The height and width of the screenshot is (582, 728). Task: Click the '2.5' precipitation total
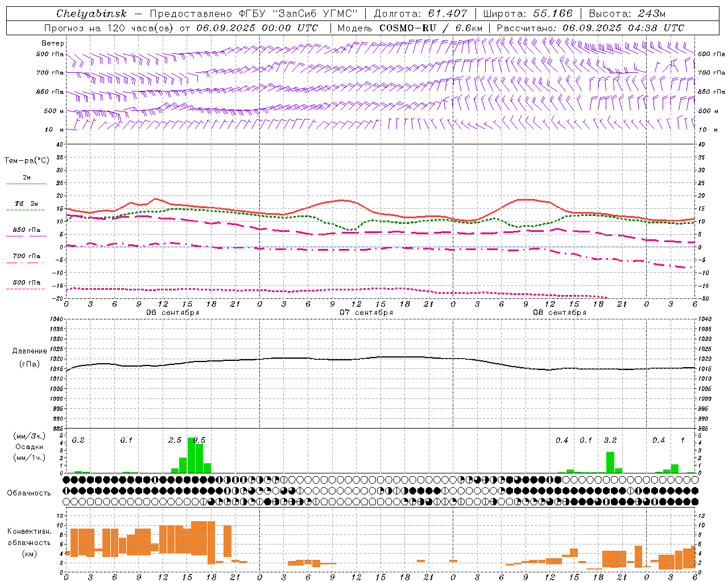[x=175, y=440]
